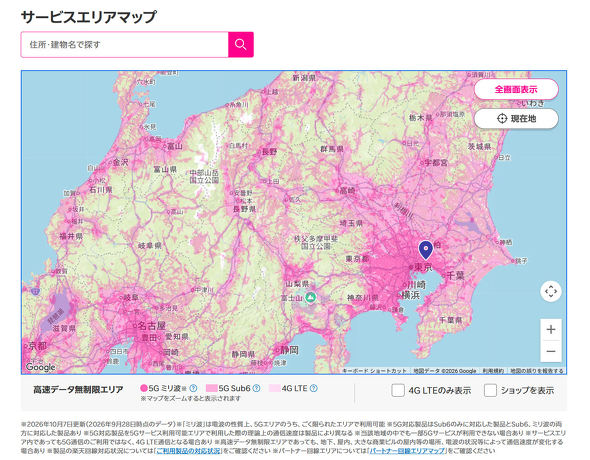The height and width of the screenshot is (460, 590).
Task: Focus the address and building search field
Action: tap(125, 44)
